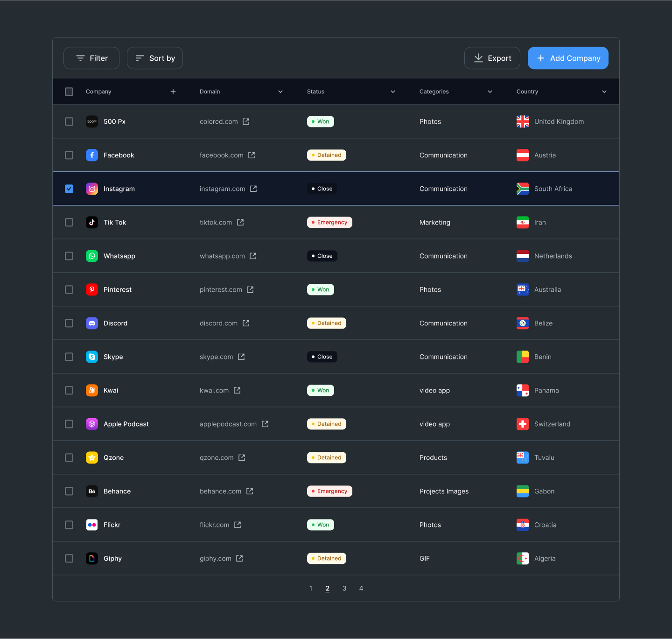Viewport: 672px width, 639px height.
Task: Open external link icon next to behance.com
Action: (250, 491)
